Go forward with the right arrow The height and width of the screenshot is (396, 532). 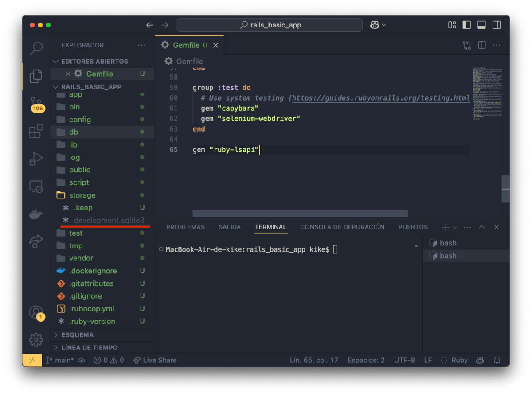point(165,25)
